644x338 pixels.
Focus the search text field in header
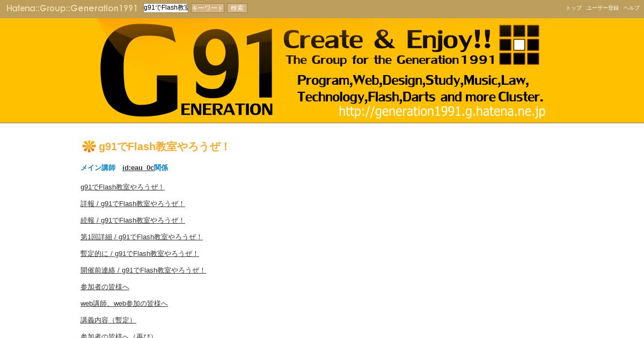[166, 8]
